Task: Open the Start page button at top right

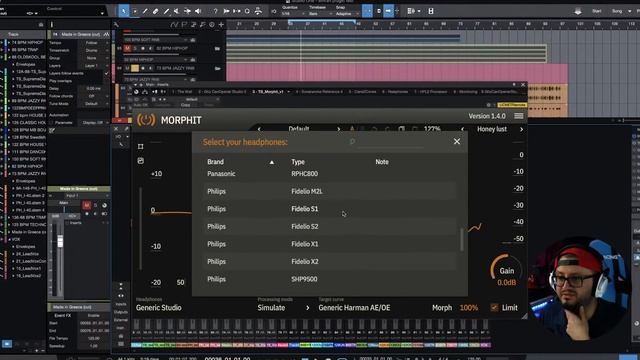Action: tap(597, 11)
